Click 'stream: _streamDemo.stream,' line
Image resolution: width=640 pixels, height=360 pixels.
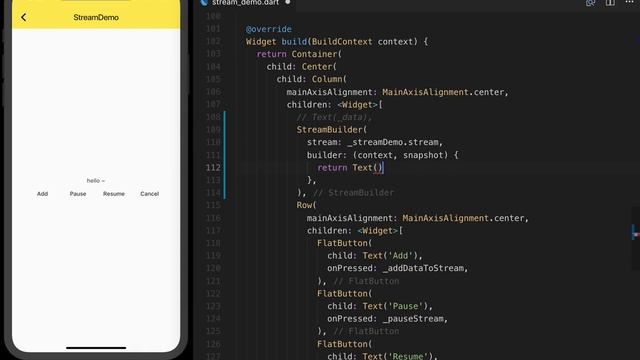375,142
